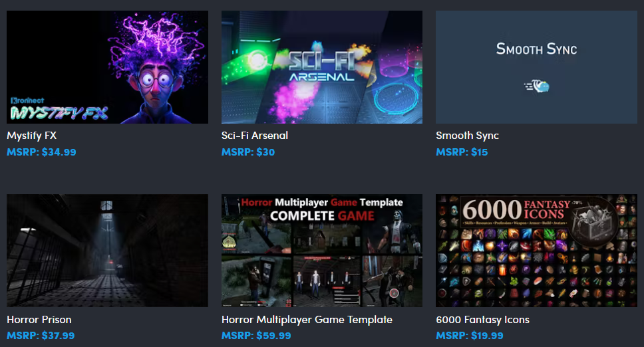Click the purple-haired character artwork
This screenshot has height=347, width=644.
point(156,68)
